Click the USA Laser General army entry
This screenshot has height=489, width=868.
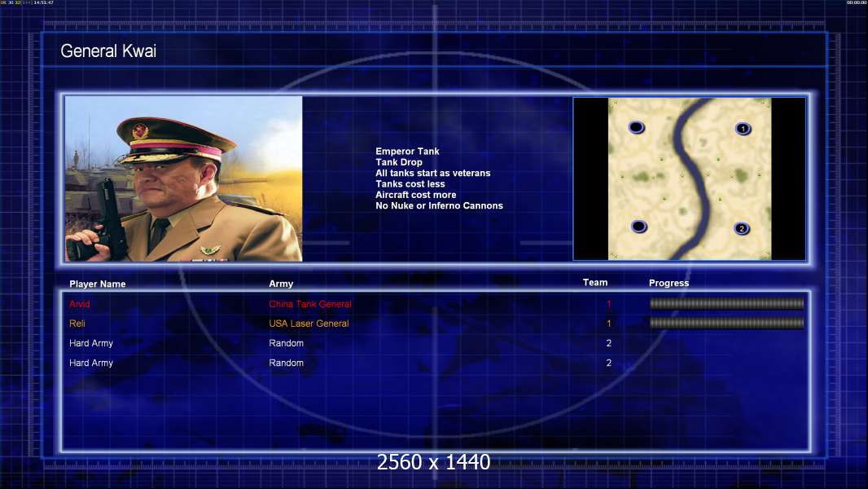pos(309,324)
